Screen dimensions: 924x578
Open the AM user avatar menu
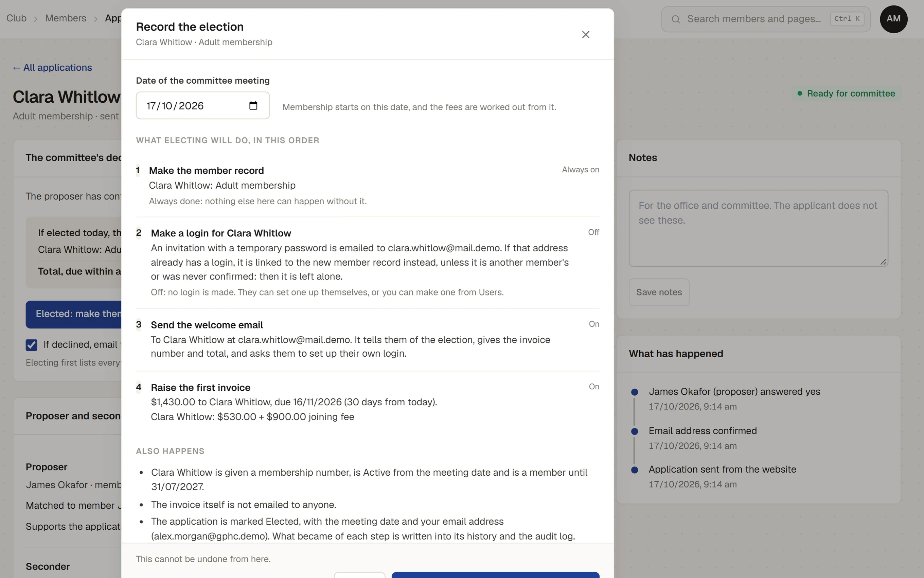pos(893,19)
